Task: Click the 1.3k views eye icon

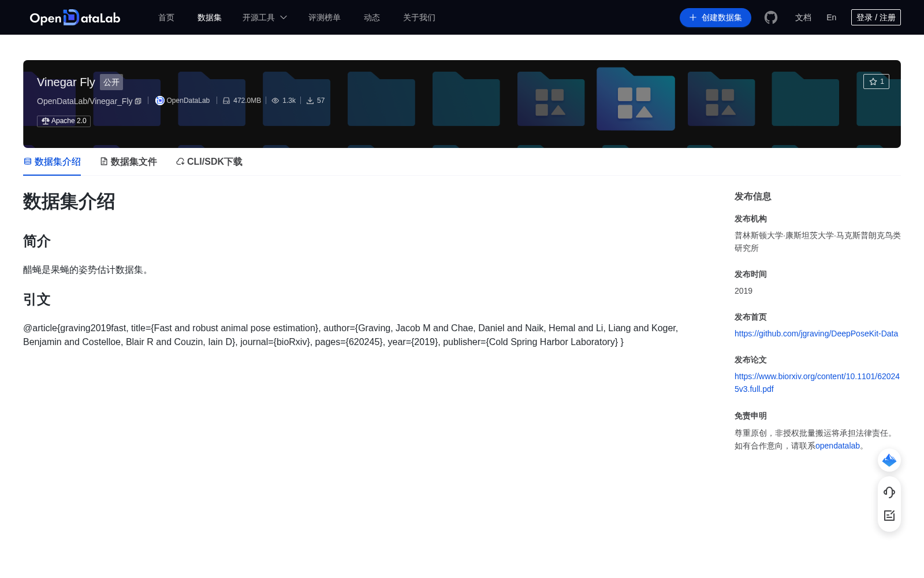Action: pos(275,101)
